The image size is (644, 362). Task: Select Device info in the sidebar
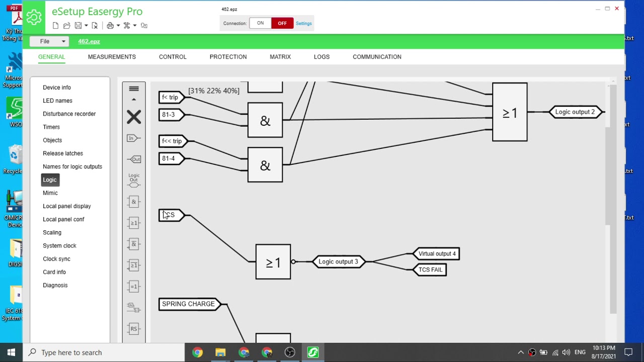pos(57,87)
